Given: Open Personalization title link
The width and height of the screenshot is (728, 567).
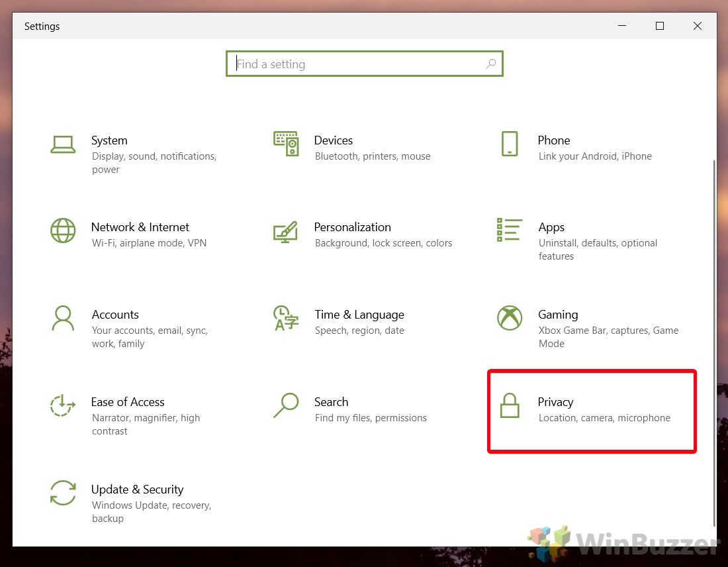Looking at the screenshot, I should (352, 227).
